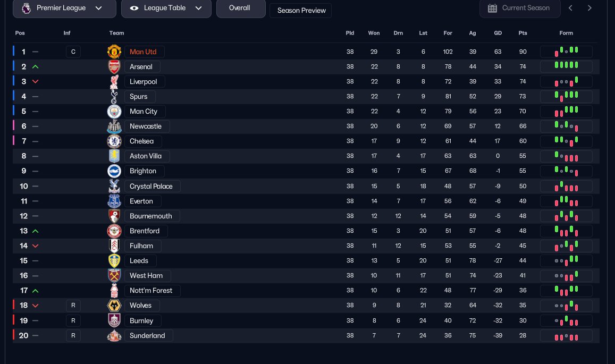Open the Premier League competition dropdown

pyautogui.click(x=64, y=9)
